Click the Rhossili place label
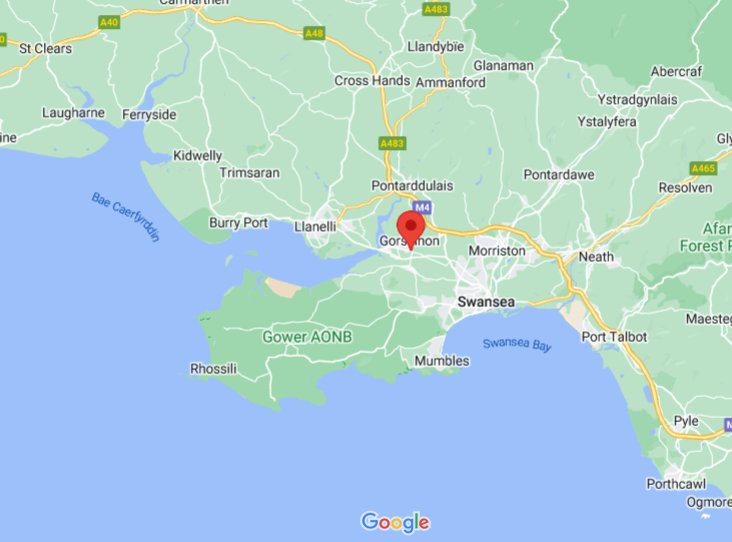Screen dimensions: 732x542 [213, 369]
